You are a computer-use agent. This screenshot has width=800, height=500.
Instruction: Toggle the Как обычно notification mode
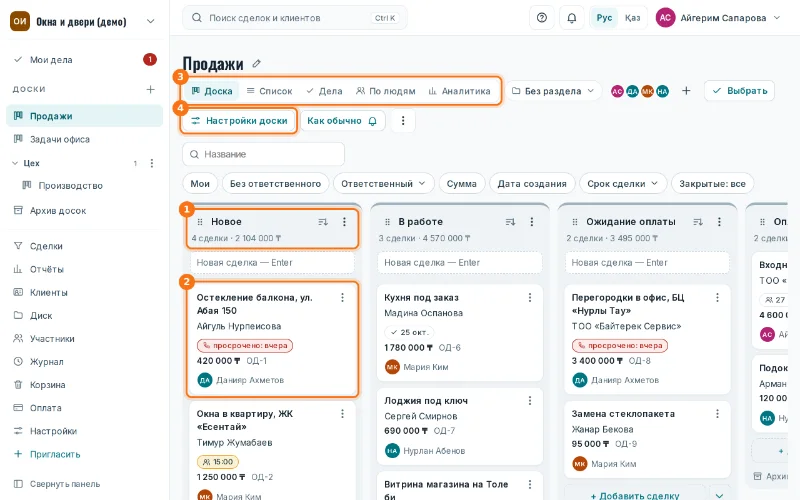tap(342, 121)
